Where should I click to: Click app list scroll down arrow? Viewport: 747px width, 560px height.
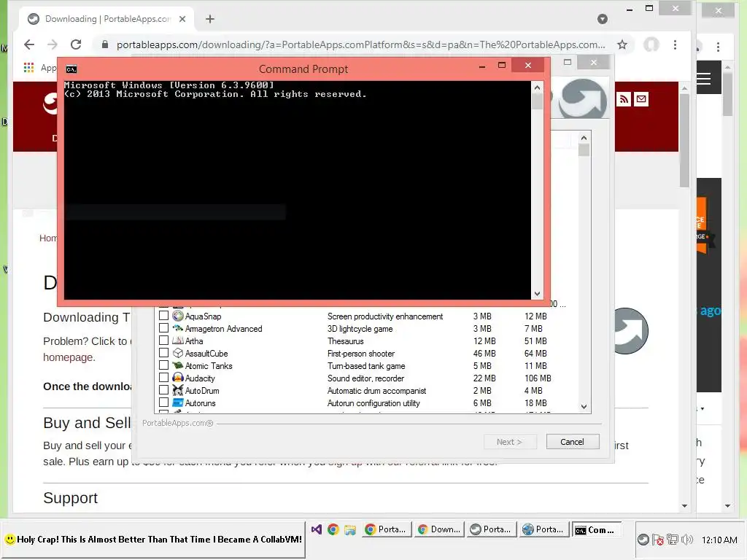tap(584, 407)
